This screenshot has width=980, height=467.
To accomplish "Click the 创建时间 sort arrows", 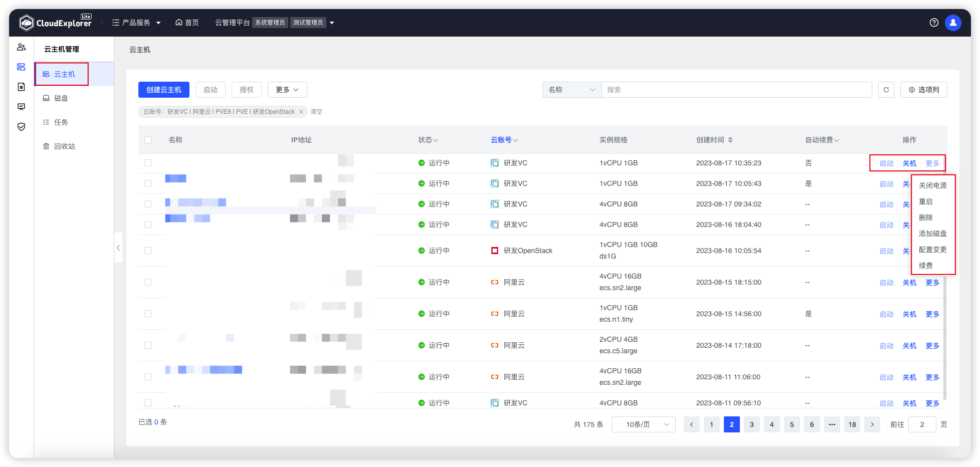I will click(x=730, y=140).
